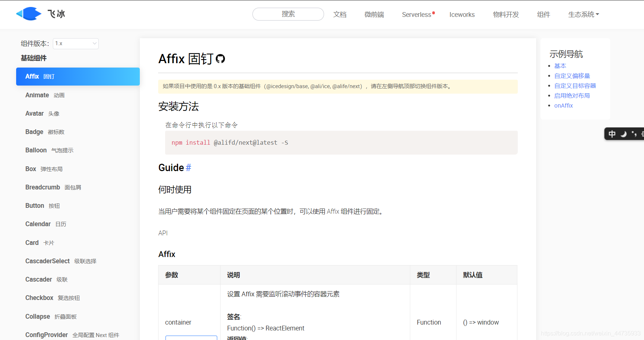
Task: Expand the 生态系统 dropdown menu
Action: point(583,15)
